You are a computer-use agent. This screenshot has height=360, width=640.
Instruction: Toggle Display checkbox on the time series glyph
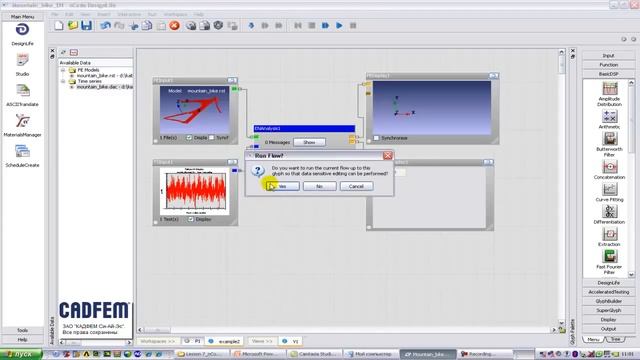pyautogui.click(x=191, y=219)
